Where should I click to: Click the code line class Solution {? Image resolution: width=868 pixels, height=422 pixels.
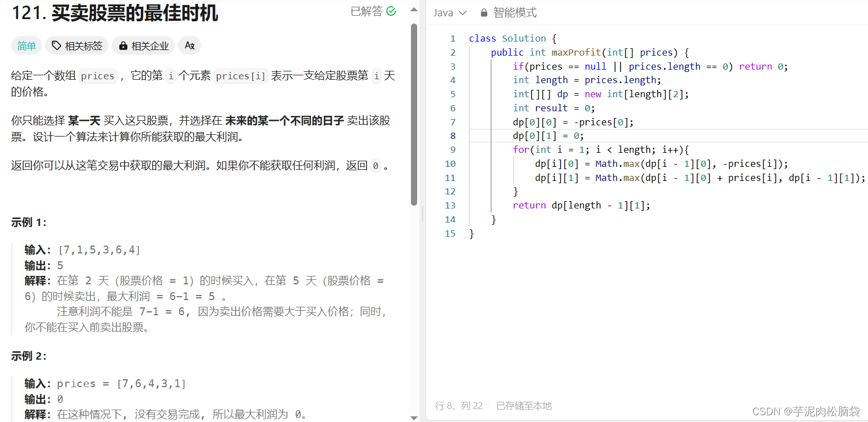coord(513,38)
